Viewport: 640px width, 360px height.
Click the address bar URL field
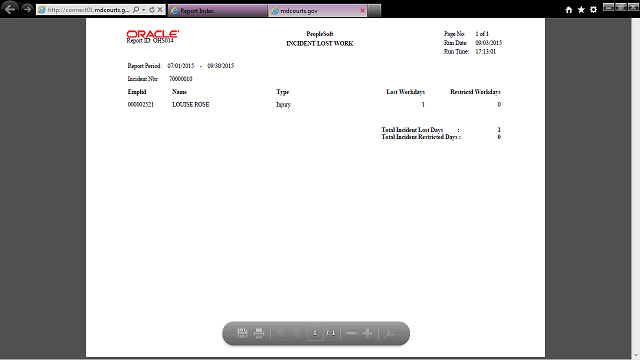click(88, 9)
